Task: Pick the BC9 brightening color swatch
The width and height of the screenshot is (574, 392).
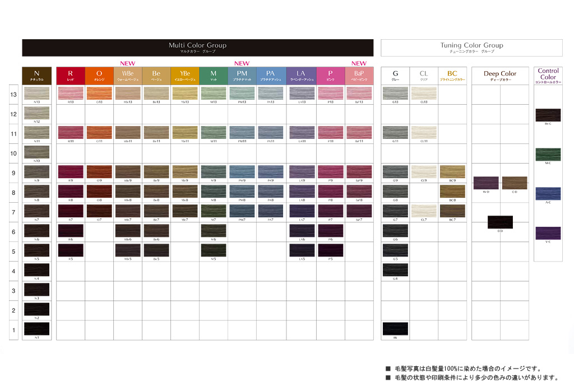Action: click(x=452, y=171)
